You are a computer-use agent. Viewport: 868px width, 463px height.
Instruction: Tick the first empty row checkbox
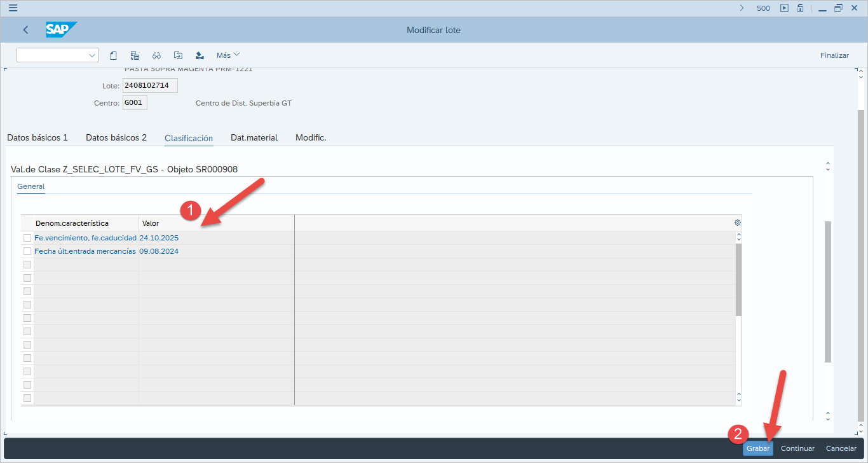pos(27,265)
